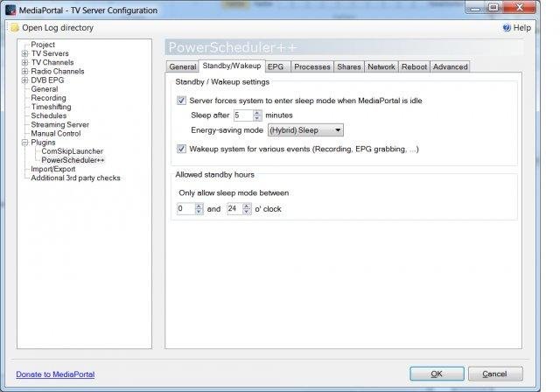Screen dimensions: 560x392
Task: Click the MediaPortal title bar app icon
Action: point(10,10)
